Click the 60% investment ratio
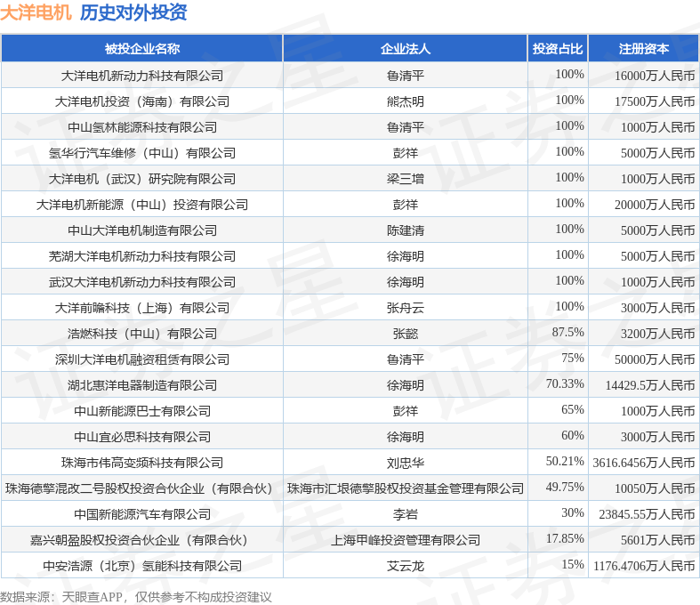 [573, 435]
